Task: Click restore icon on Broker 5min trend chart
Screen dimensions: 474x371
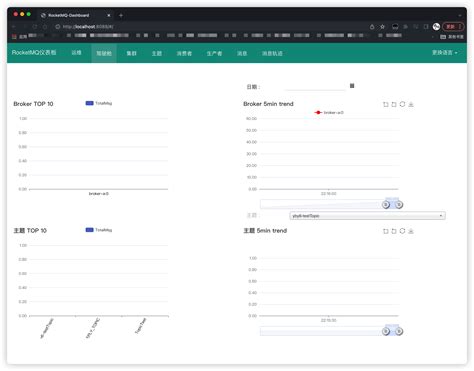Action: 402,104
